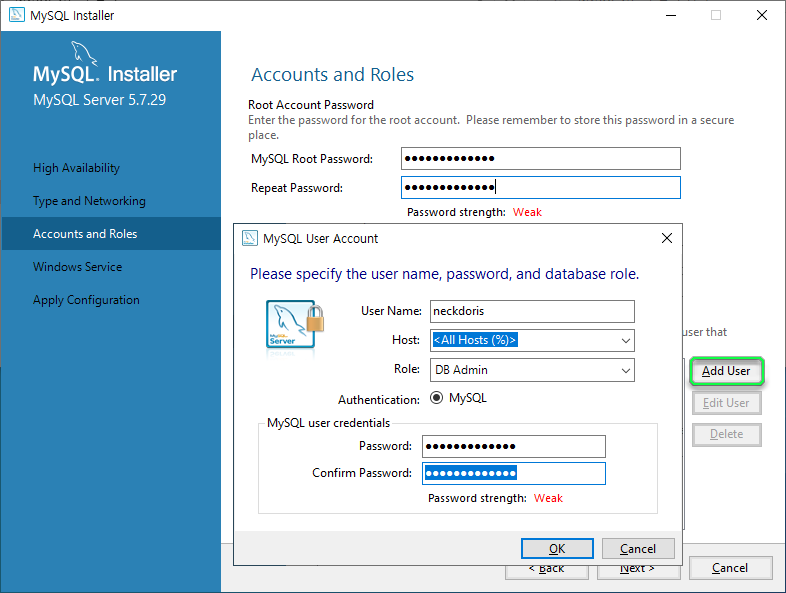Go to High Availability step
Viewport: 786px width, 593px height.
coord(76,168)
